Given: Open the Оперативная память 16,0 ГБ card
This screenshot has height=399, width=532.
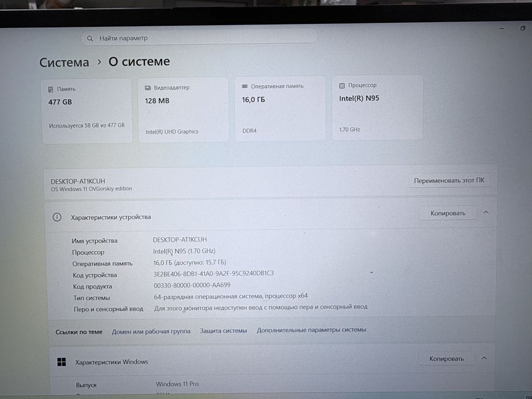Looking at the screenshot, I should (x=280, y=108).
